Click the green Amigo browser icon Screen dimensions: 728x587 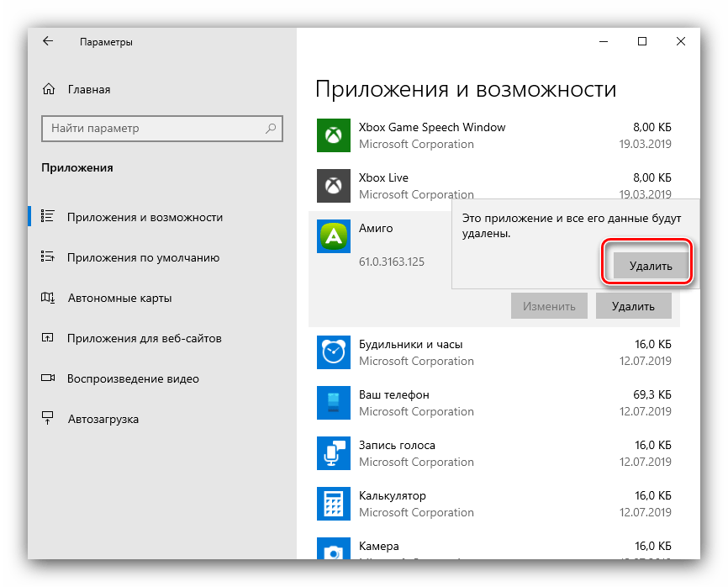tap(333, 236)
